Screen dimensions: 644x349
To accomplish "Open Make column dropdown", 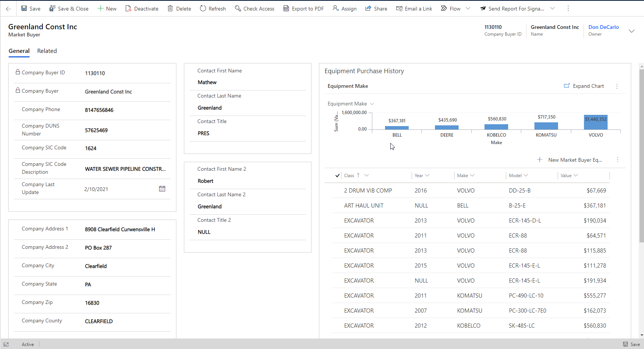I will tap(472, 175).
